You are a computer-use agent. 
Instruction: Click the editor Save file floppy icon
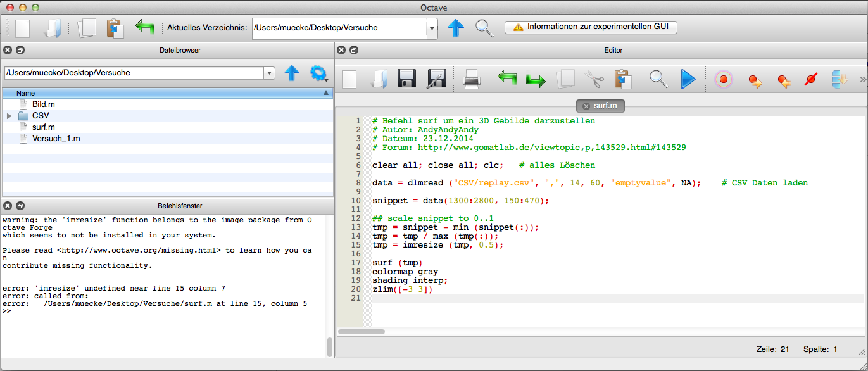coord(406,79)
